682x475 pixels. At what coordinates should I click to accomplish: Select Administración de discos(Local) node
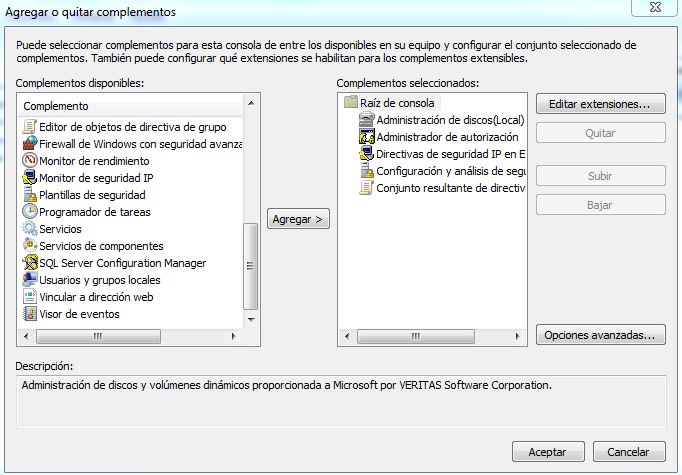450,120
